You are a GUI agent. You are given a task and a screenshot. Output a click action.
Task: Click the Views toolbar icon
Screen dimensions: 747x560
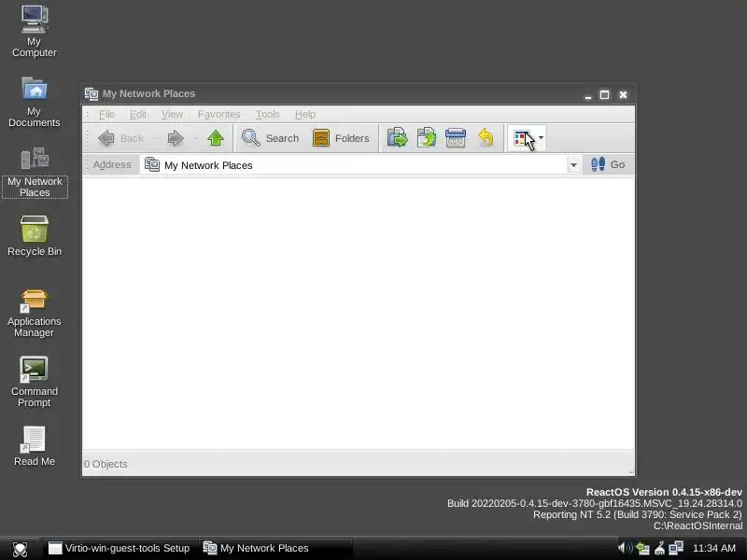[522, 138]
